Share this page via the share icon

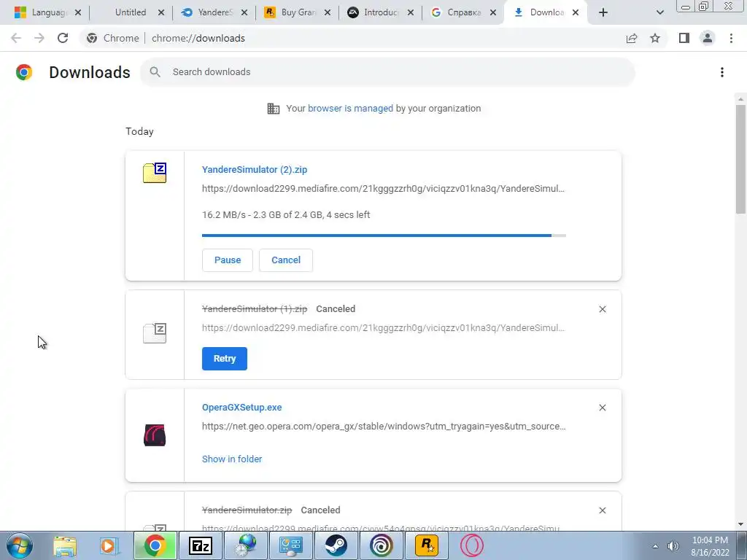click(632, 38)
